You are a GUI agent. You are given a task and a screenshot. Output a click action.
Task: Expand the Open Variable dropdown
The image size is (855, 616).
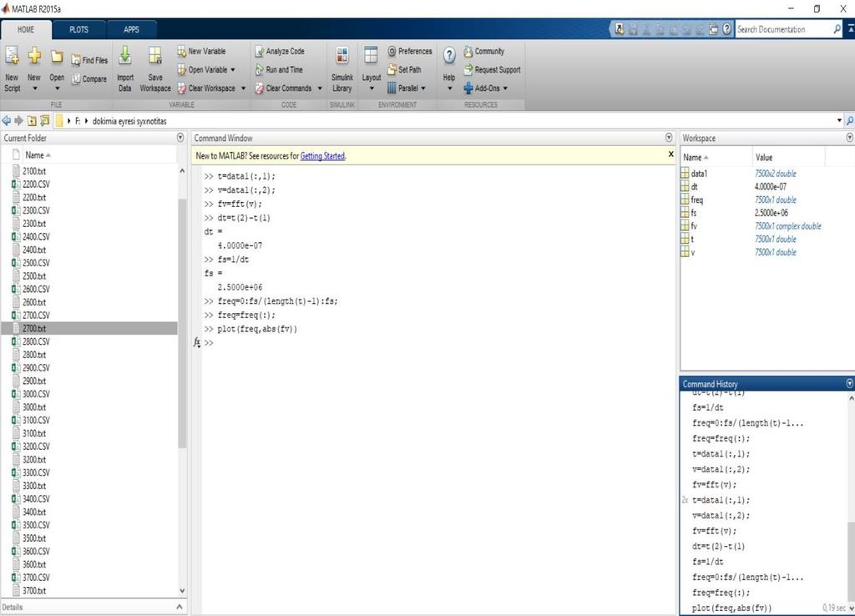click(x=233, y=70)
